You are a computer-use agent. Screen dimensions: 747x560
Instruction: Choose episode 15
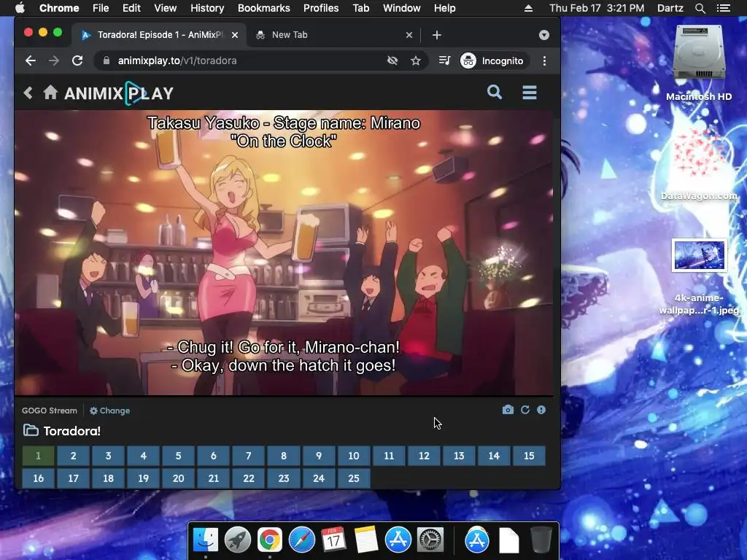[x=529, y=456]
